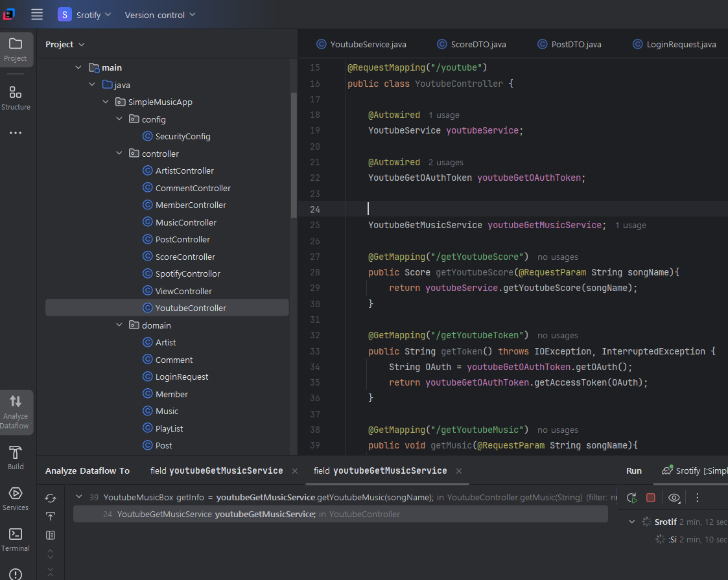Open Run panel more options menu
Viewport: 728px width, 580px height.
[698, 498]
